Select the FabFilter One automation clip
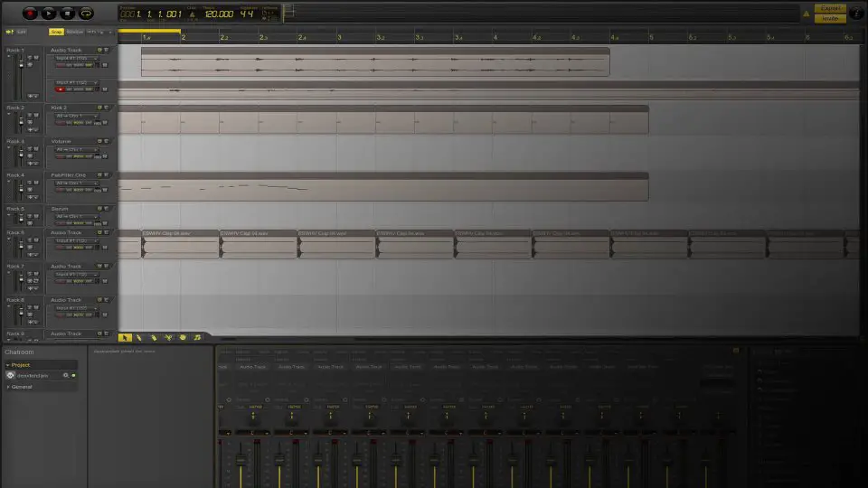 383,186
